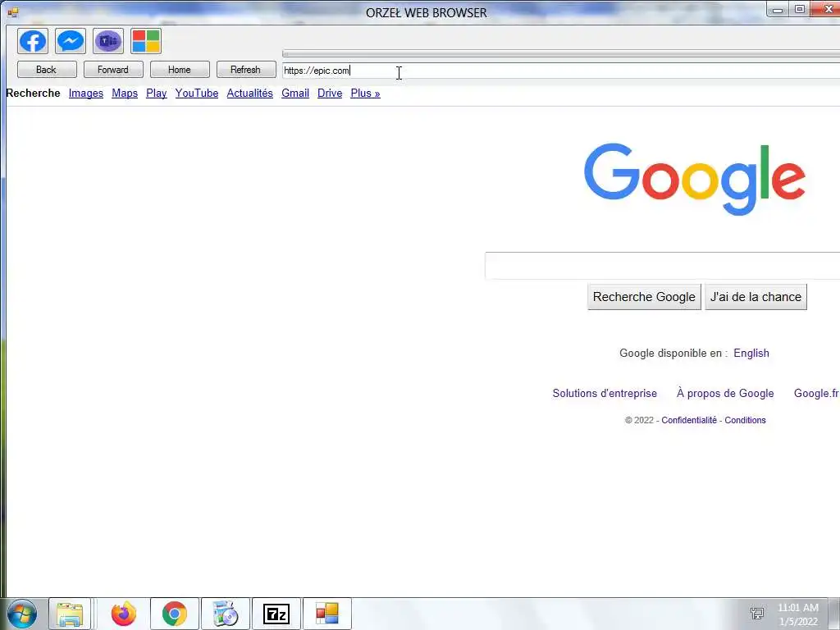
Task: Launch Firefox from the taskbar
Action: 124,614
